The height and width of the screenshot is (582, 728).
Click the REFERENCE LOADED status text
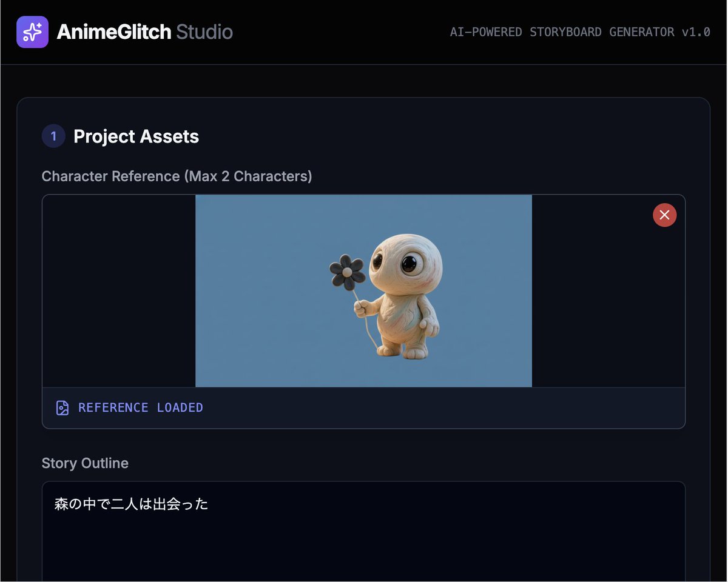[141, 407]
